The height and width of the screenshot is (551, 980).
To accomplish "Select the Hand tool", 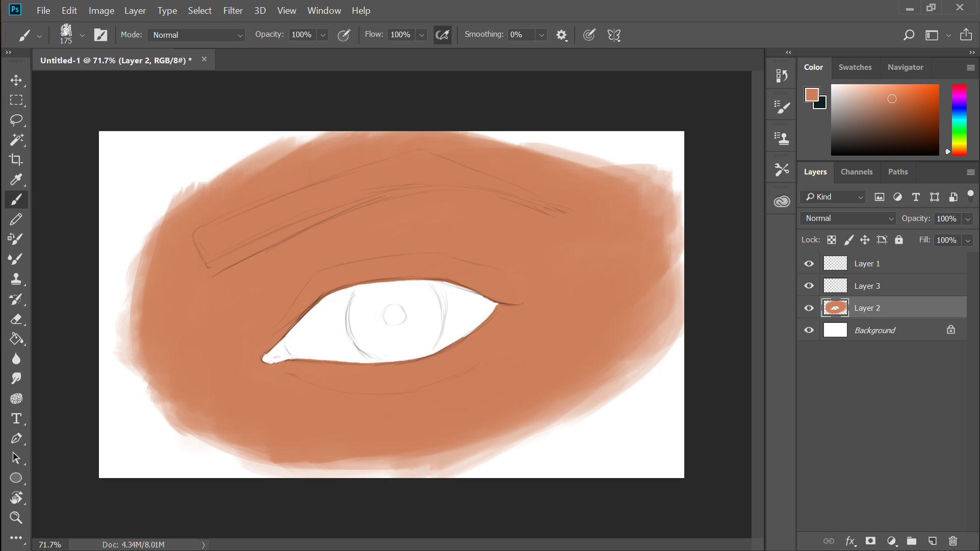I will (16, 498).
